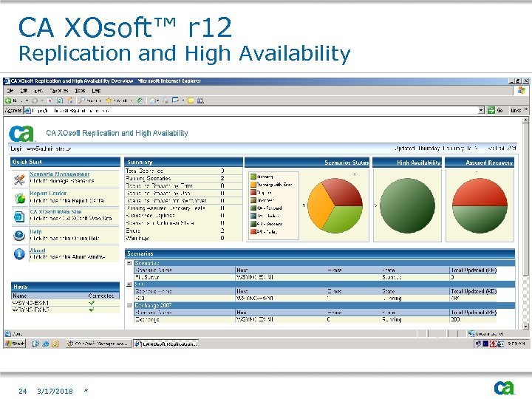Click the orange Running with Error legend swatch
The height and width of the screenshot is (399, 532).
pyautogui.click(x=253, y=185)
